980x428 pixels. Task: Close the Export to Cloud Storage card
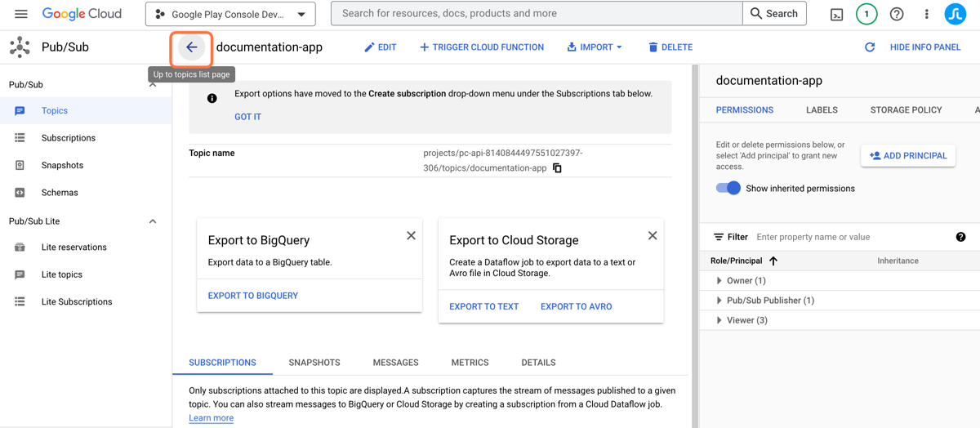point(653,235)
